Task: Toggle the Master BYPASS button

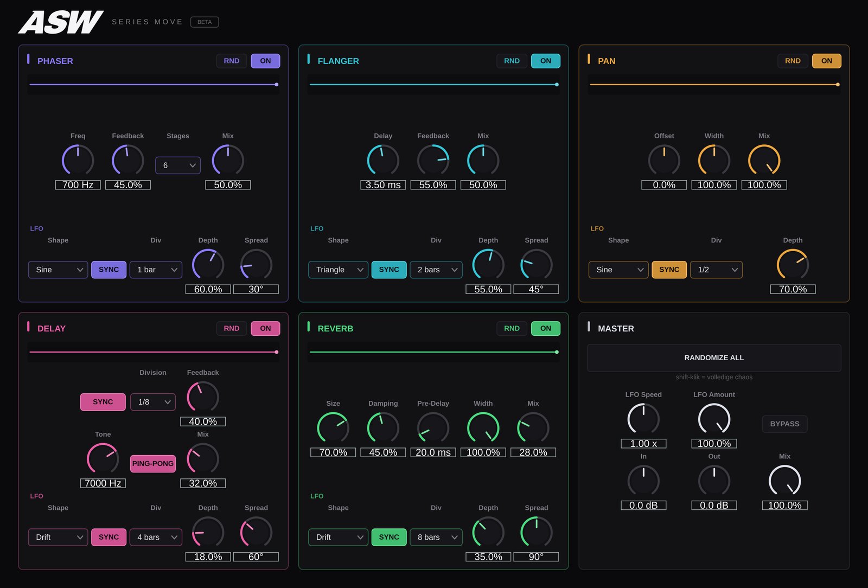Action: 784,424
